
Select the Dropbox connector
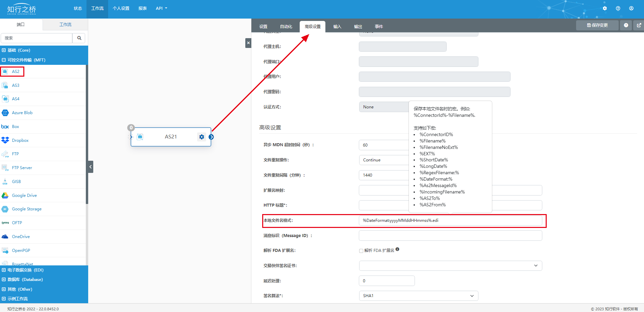pyautogui.click(x=43, y=140)
